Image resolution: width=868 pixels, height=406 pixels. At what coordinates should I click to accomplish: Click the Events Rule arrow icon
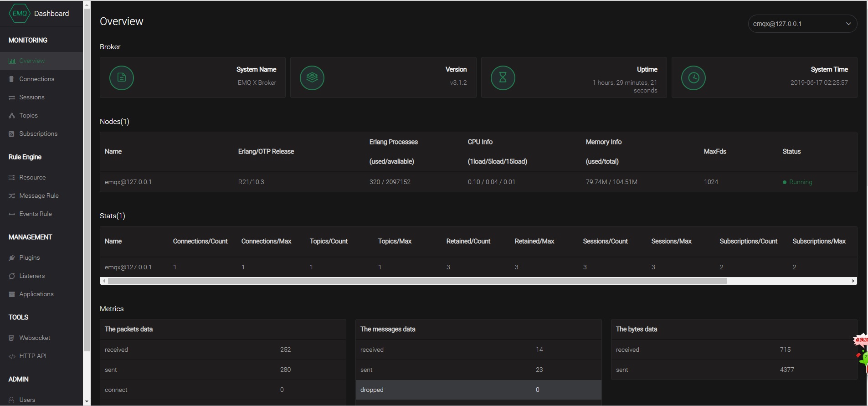12,214
